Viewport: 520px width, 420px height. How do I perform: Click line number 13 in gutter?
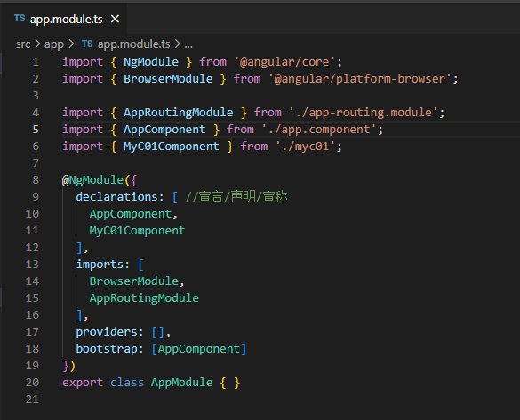pyautogui.click(x=32, y=265)
